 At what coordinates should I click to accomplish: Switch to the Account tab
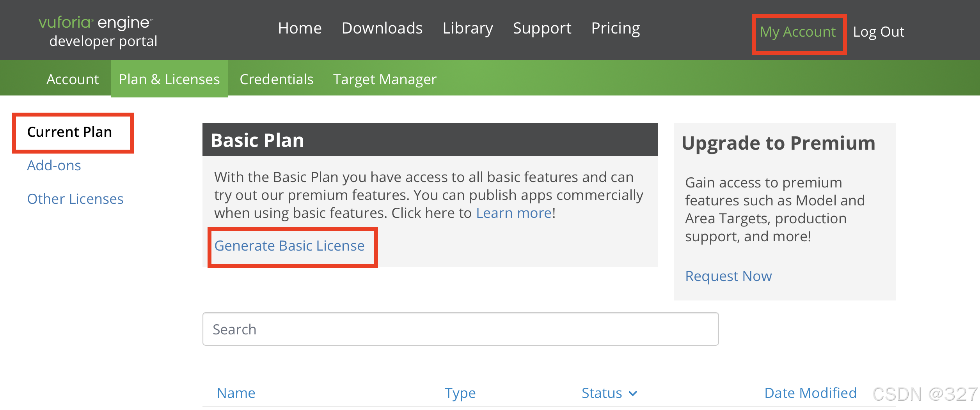point(73,79)
